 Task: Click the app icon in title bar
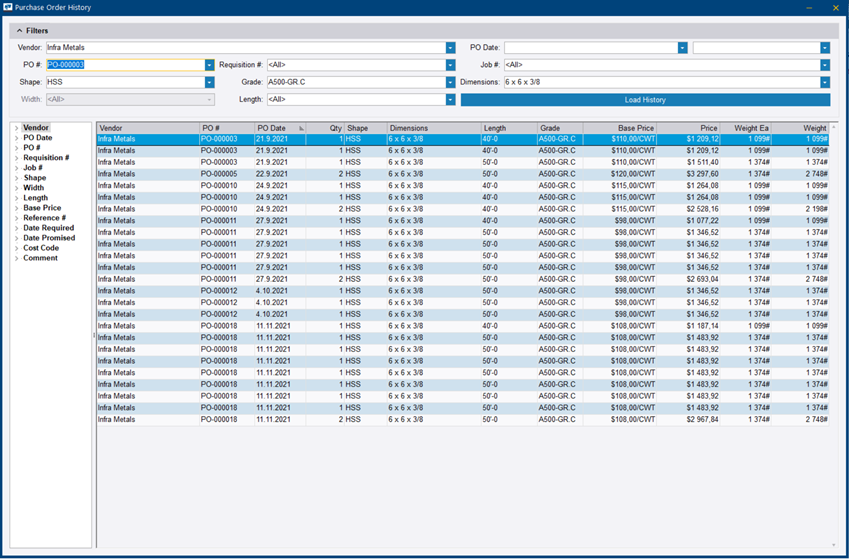coord(9,7)
